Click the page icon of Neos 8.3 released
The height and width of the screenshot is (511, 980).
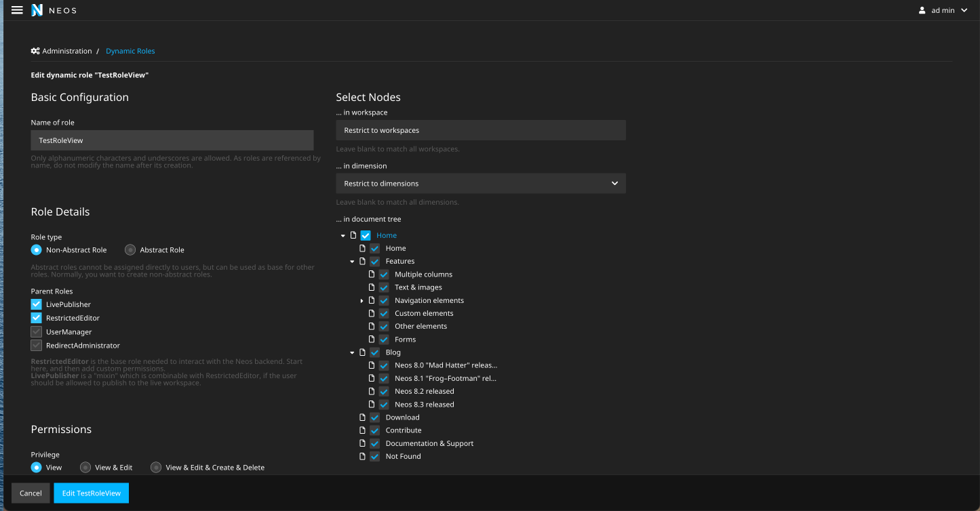pos(372,404)
